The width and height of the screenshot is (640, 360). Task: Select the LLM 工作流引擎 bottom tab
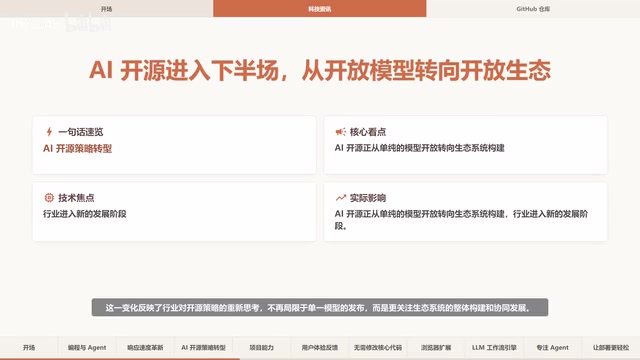point(494,347)
